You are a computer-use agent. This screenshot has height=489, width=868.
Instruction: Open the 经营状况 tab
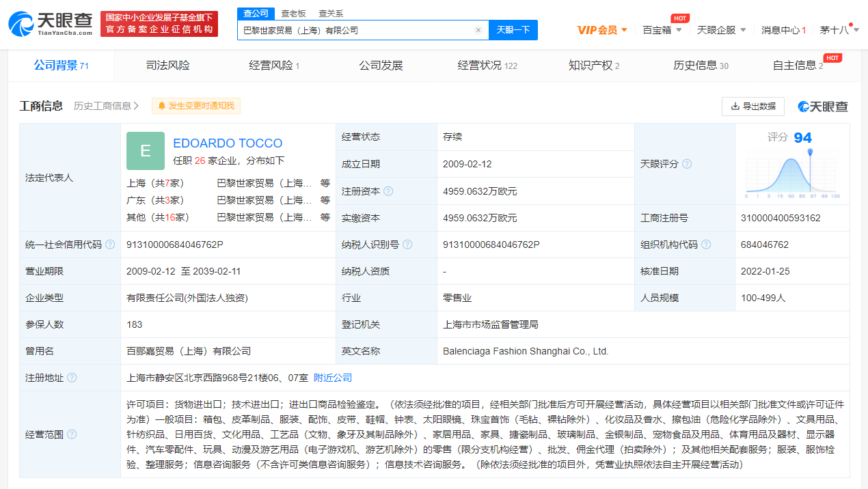487,66
